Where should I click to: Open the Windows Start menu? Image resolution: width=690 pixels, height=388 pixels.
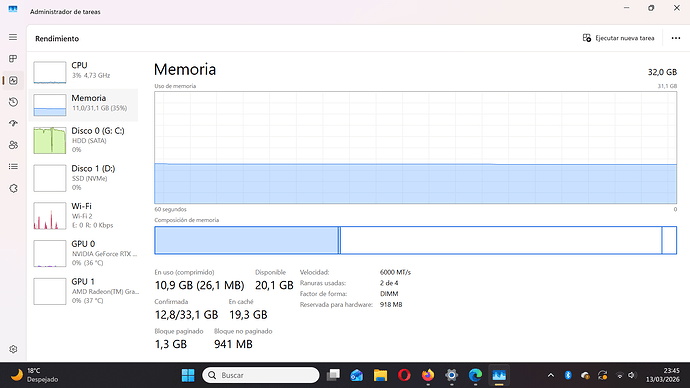[x=188, y=375]
